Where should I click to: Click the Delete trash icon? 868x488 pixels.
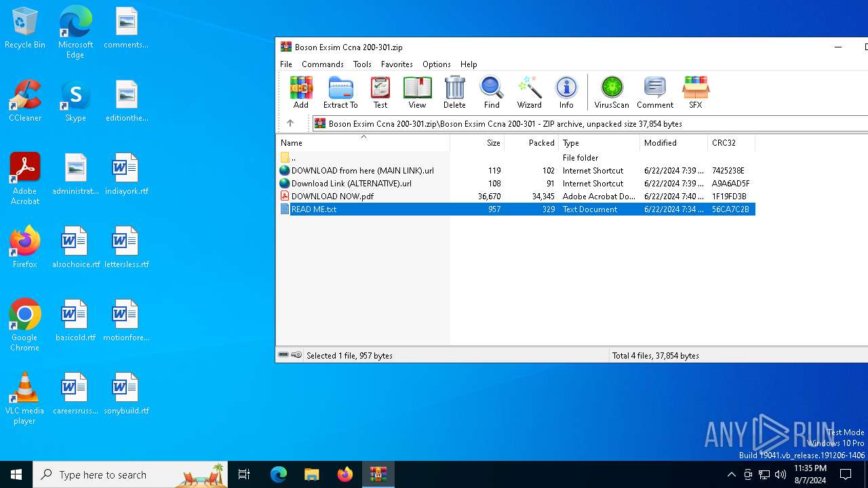(x=454, y=92)
